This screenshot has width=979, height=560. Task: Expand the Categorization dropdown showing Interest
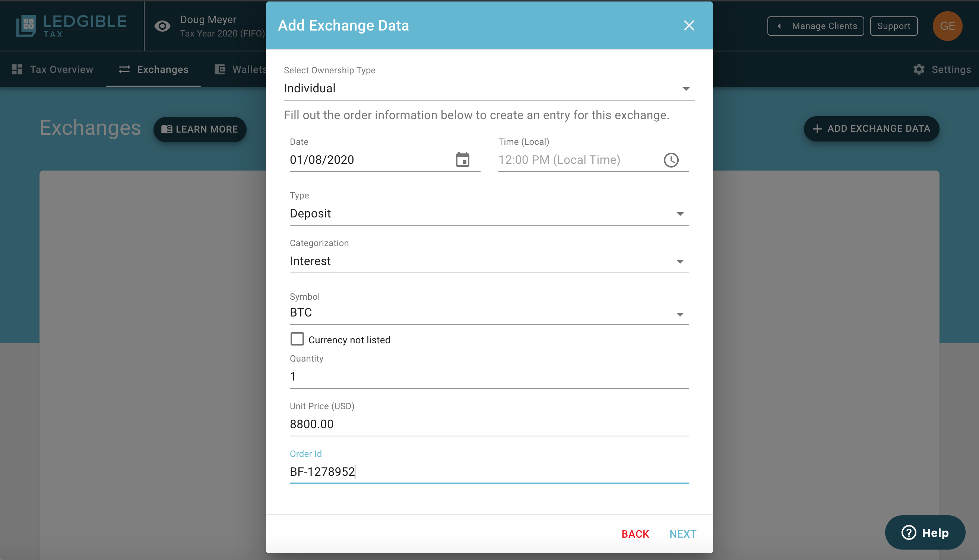click(488, 261)
